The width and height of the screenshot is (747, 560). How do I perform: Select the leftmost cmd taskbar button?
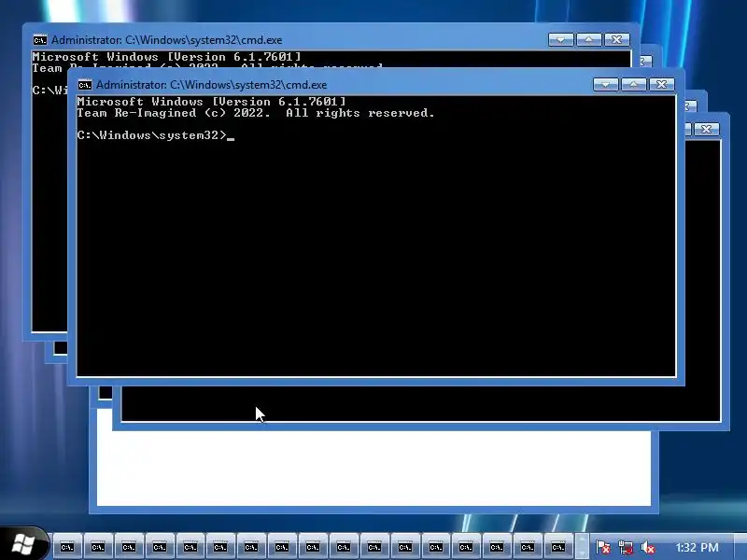click(x=67, y=547)
